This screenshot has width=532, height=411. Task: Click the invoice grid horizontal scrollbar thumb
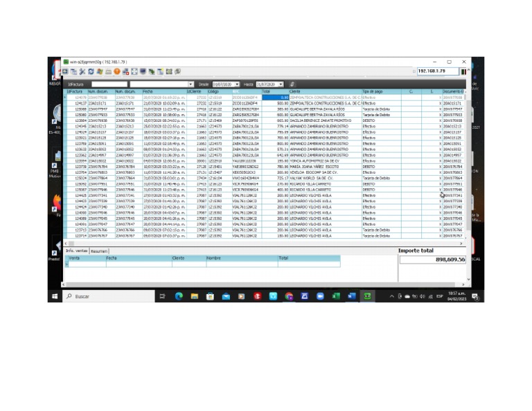71,244
